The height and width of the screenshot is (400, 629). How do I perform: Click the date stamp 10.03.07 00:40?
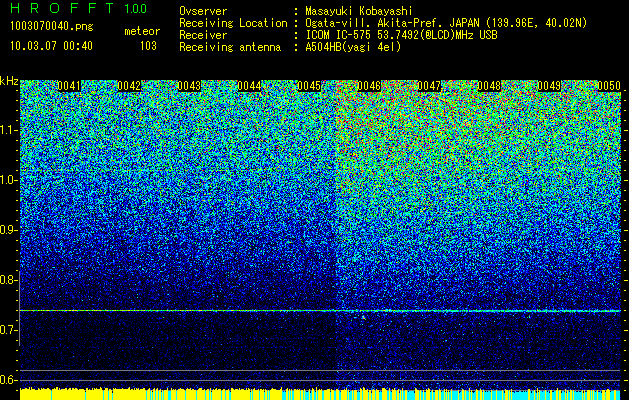pyautogui.click(x=51, y=46)
